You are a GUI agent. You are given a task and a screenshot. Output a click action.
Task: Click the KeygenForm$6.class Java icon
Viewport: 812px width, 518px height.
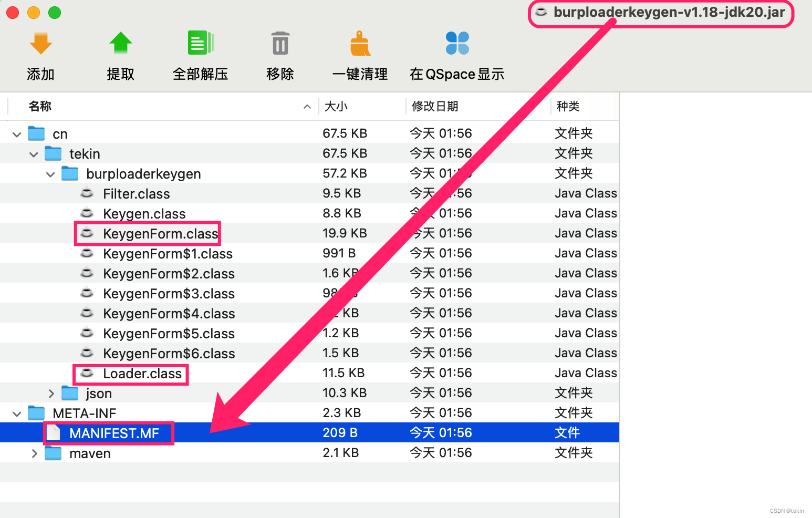click(x=87, y=353)
